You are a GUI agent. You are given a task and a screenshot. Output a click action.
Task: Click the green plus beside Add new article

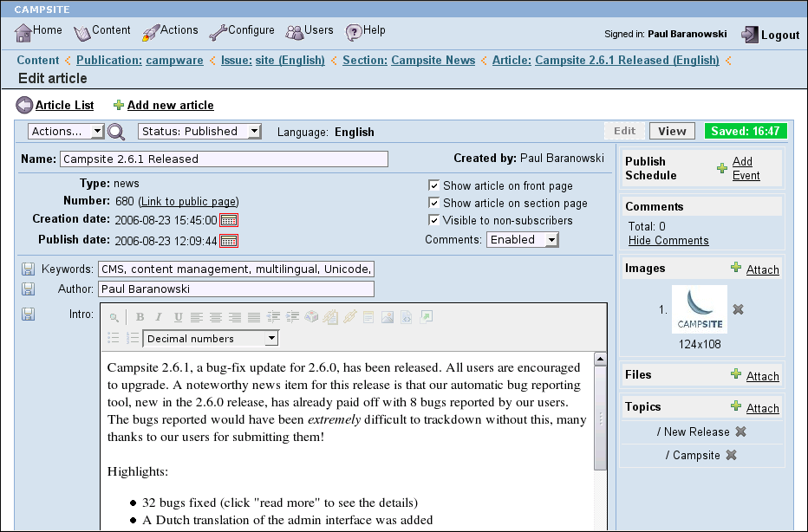[119, 105]
